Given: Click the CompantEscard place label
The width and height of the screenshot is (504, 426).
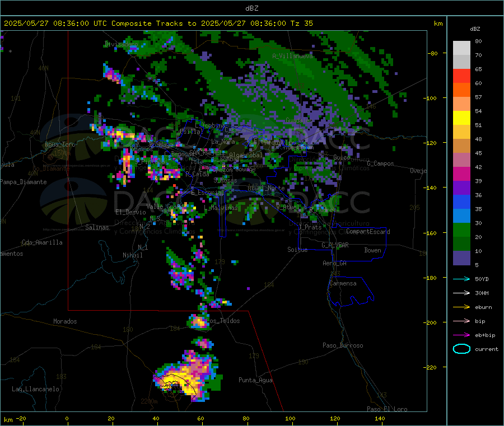Looking at the screenshot, I should (x=368, y=232).
